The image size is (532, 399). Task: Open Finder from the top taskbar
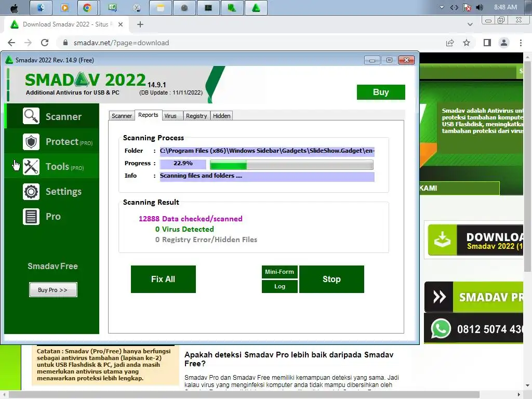(41, 8)
